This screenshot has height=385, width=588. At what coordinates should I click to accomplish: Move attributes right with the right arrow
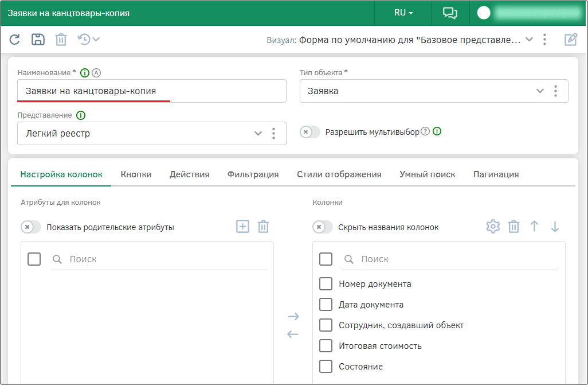(x=293, y=316)
